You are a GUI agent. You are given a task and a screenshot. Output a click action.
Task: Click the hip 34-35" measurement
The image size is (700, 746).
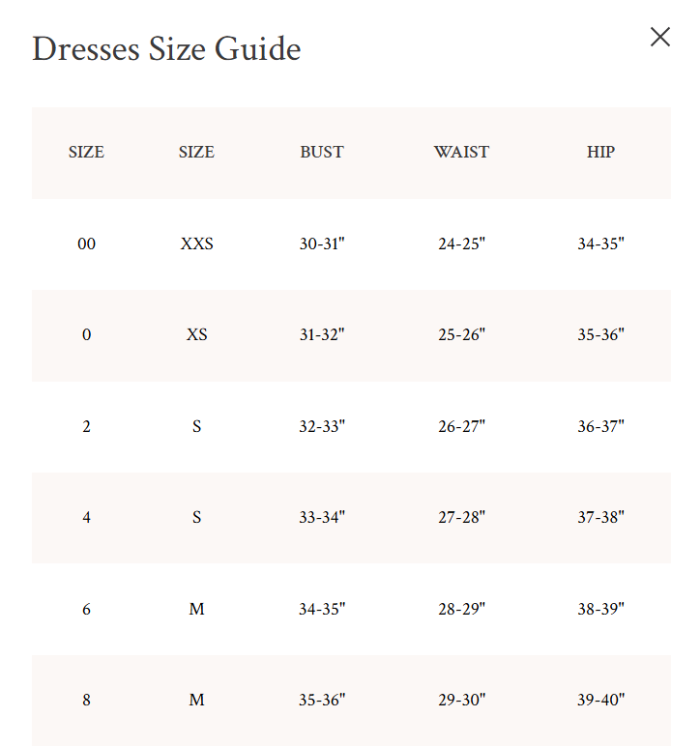(x=600, y=244)
